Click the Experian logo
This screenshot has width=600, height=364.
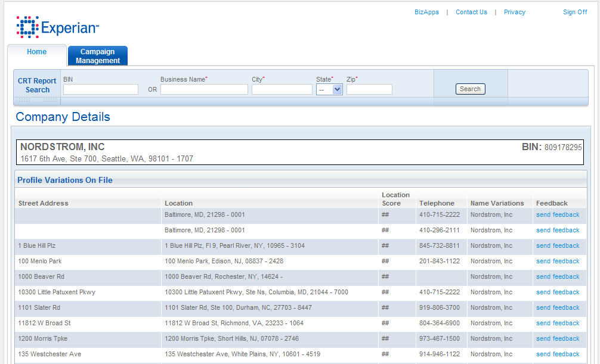(x=58, y=27)
